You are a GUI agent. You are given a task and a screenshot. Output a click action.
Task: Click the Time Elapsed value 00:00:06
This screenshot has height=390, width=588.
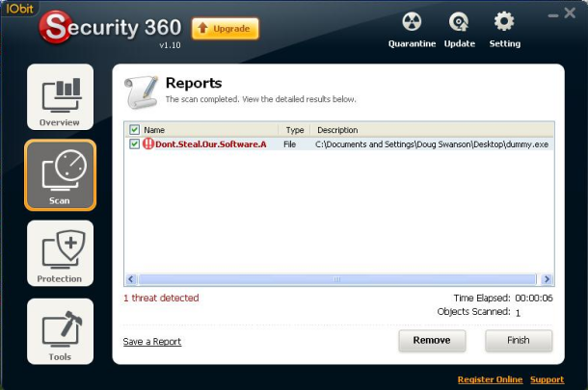[x=534, y=299]
